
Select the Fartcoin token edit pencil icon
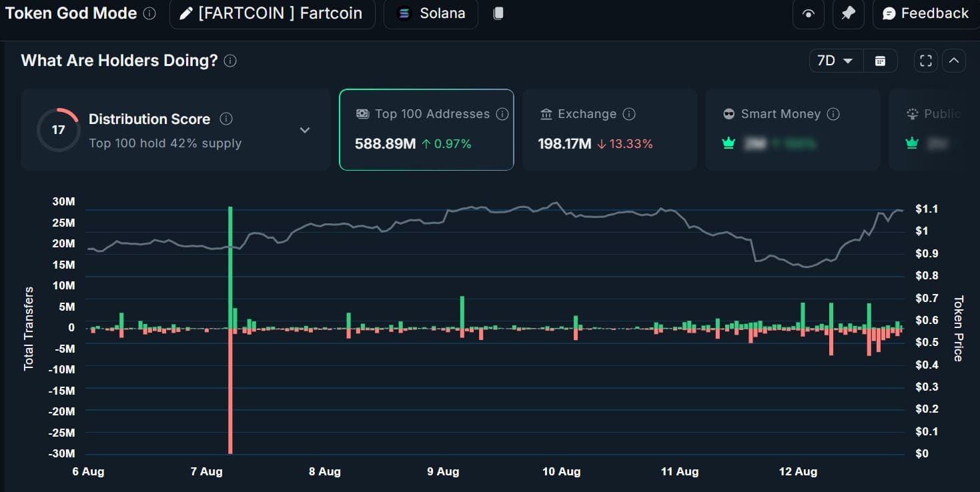(185, 13)
